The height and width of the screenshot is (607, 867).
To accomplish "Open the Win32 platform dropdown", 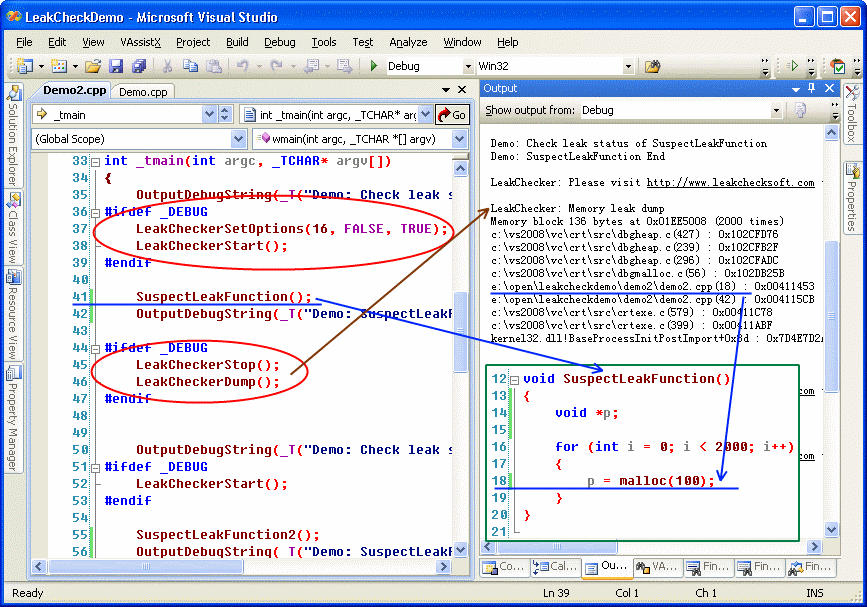I will 628,67.
